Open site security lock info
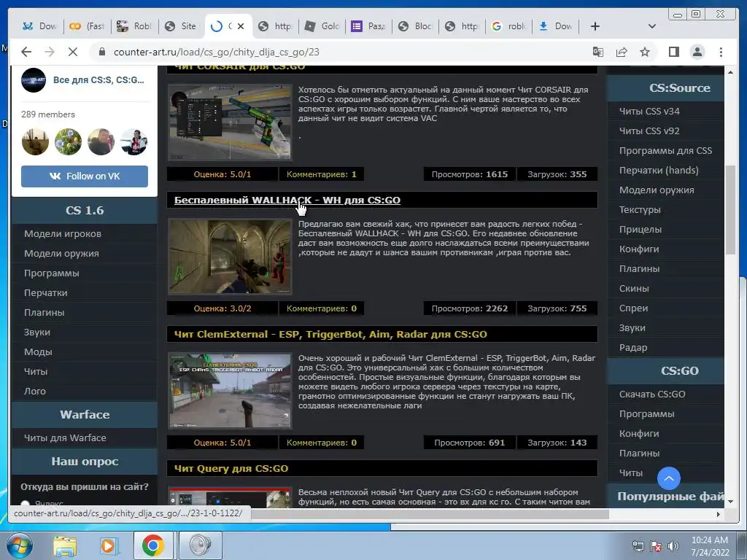The height and width of the screenshot is (560, 747). tap(101, 52)
